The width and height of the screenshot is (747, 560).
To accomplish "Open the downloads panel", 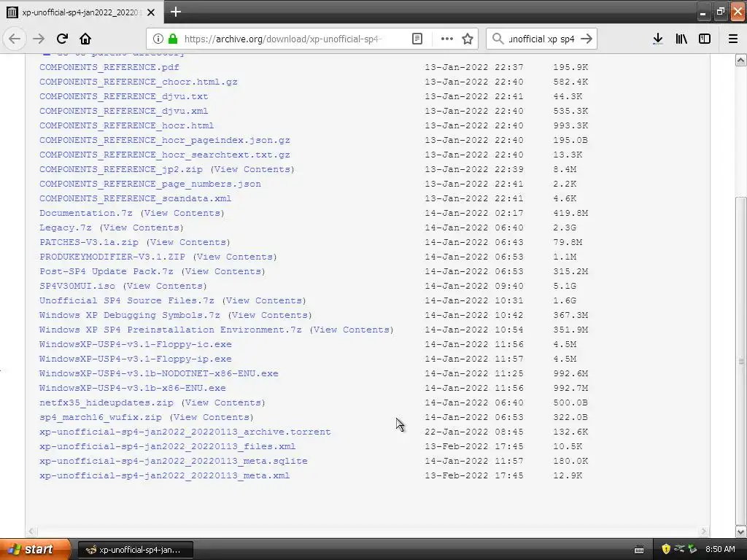I will (658, 39).
